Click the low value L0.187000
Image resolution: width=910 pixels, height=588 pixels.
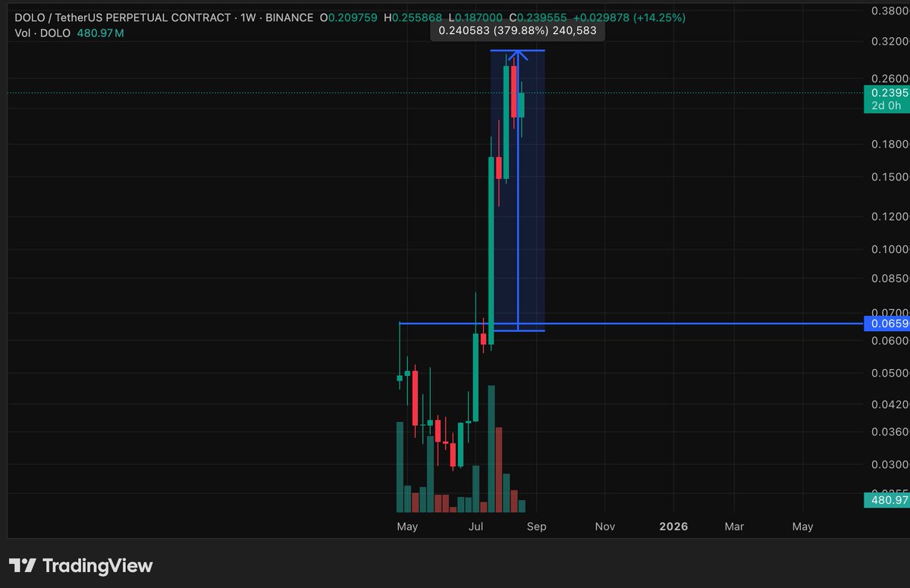[476, 17]
